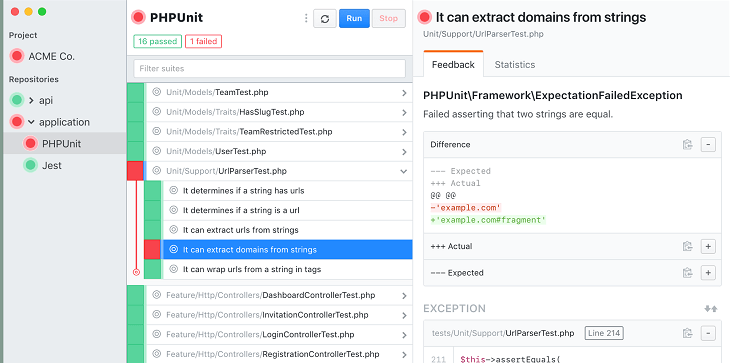Expand the --- Expected section with plus button

(708, 273)
